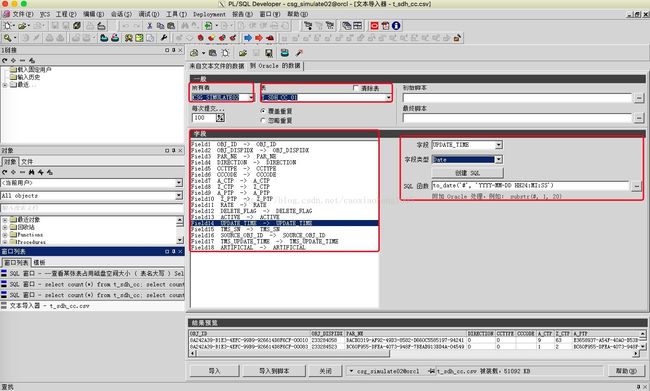
Task: Switch to 模板 tab in window list panel
Action: point(39,262)
